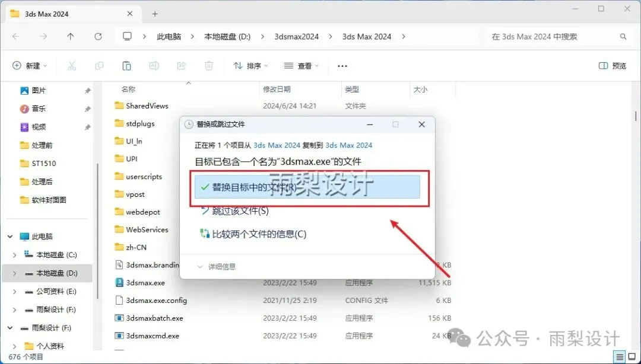Sort by 大小 column header
This screenshot has width=641, height=364.
tap(420, 89)
